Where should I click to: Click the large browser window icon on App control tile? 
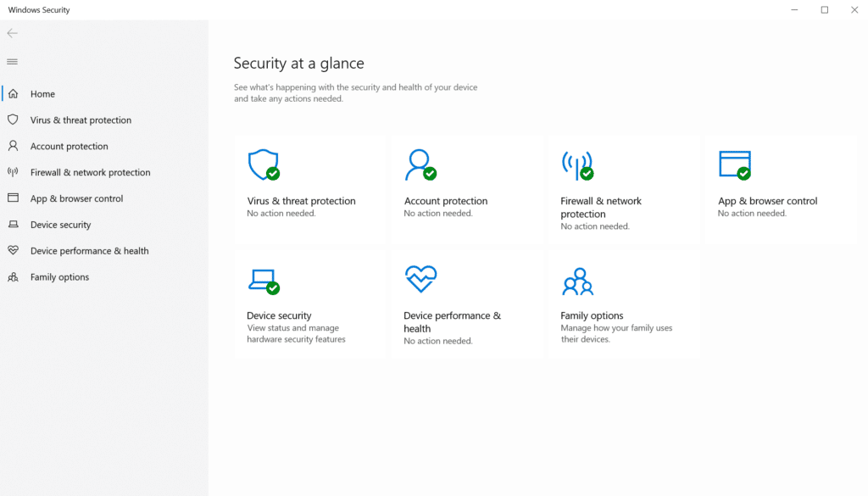735,165
